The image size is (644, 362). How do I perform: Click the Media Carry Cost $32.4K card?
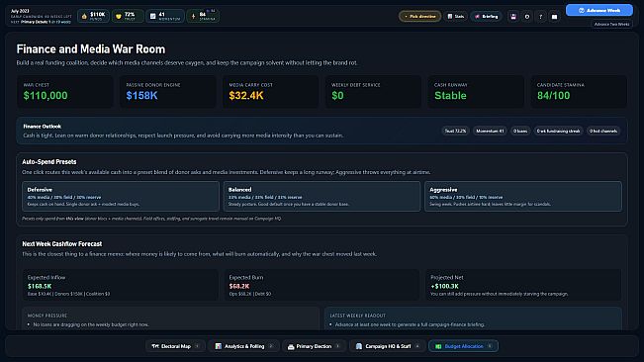click(270, 92)
